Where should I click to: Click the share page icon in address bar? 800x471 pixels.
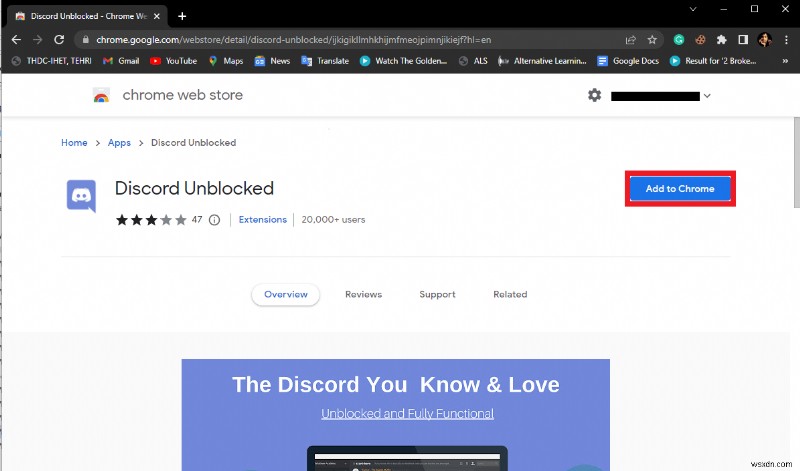pos(631,40)
